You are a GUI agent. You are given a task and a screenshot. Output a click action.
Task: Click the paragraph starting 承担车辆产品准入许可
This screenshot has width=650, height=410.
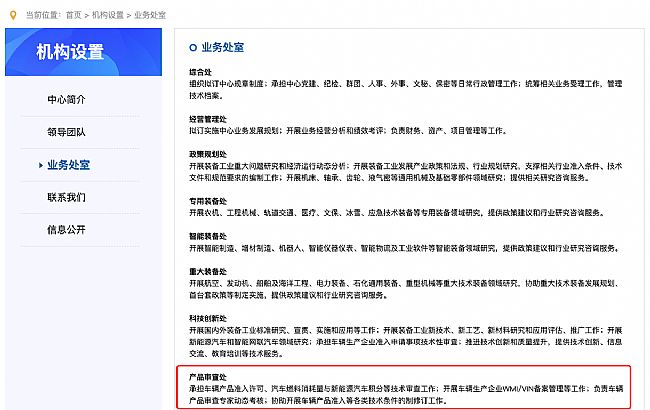click(406, 395)
